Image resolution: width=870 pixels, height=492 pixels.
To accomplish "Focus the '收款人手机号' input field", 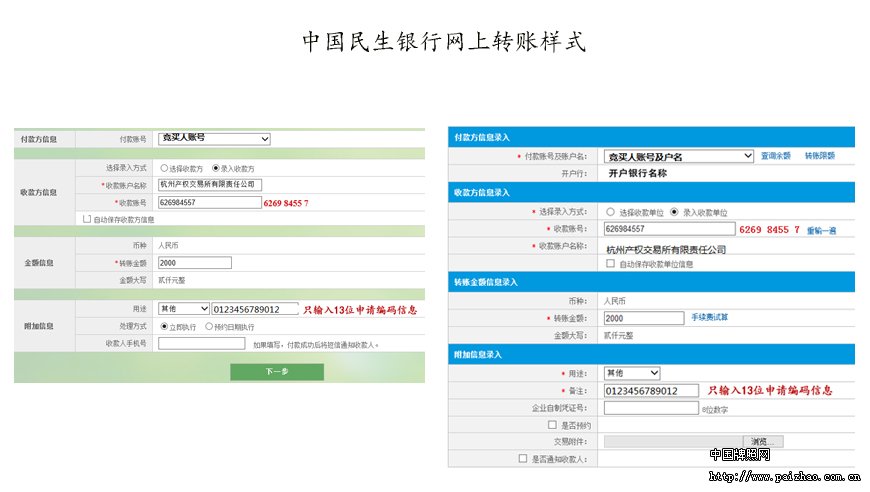I will [x=201, y=344].
